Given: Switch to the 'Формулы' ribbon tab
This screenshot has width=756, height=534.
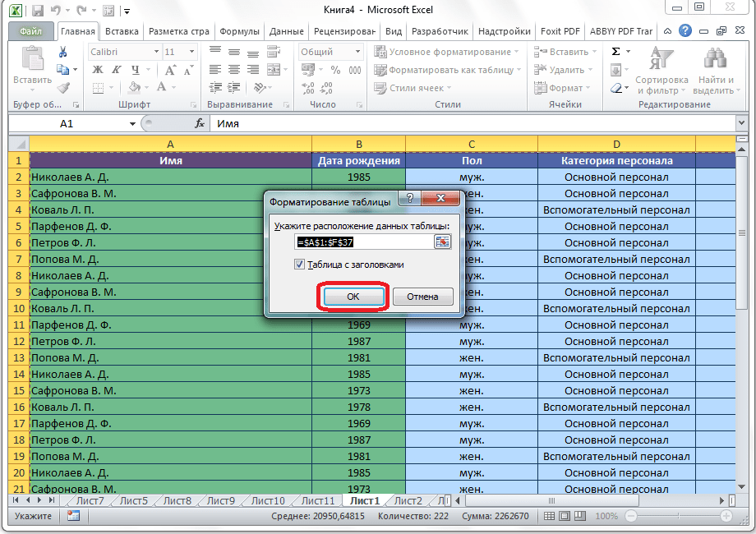Looking at the screenshot, I should pos(240,31).
